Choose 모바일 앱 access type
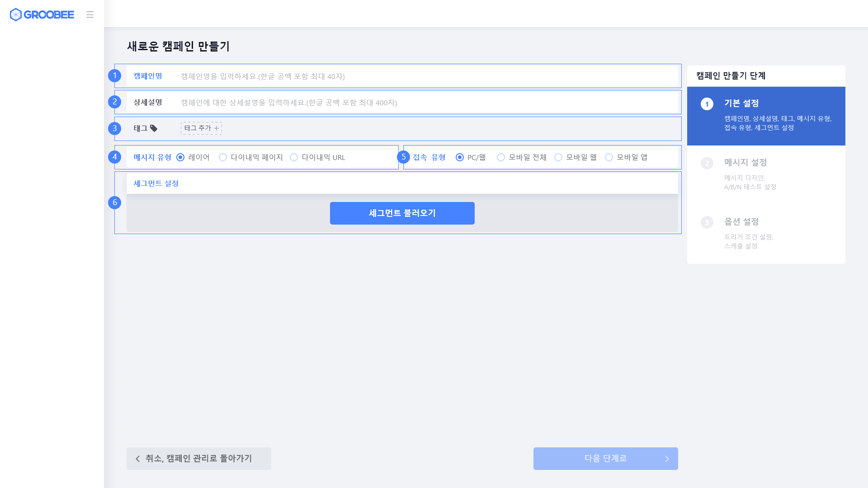This screenshot has height=488, width=868. pyautogui.click(x=609, y=157)
